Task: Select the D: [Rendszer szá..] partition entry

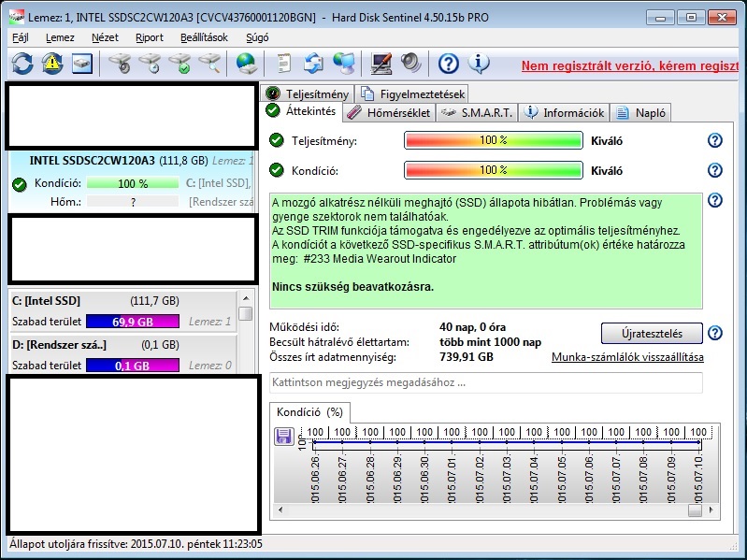Action: (x=122, y=354)
